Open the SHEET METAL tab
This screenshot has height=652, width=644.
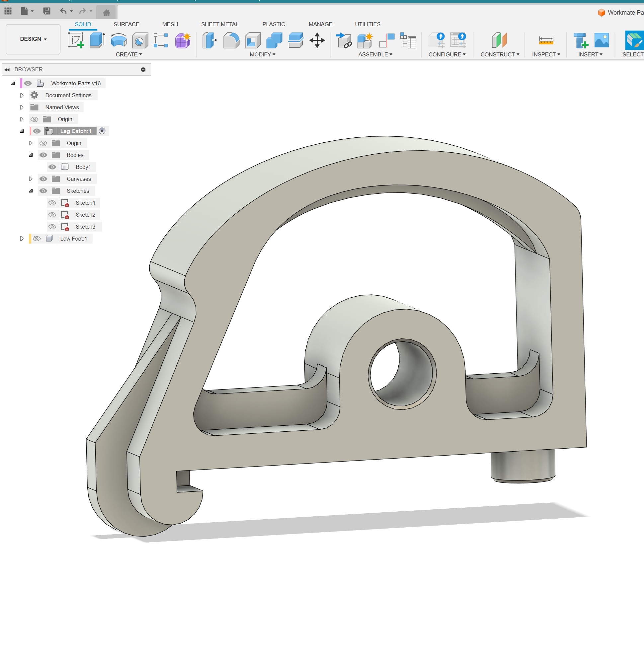220,24
